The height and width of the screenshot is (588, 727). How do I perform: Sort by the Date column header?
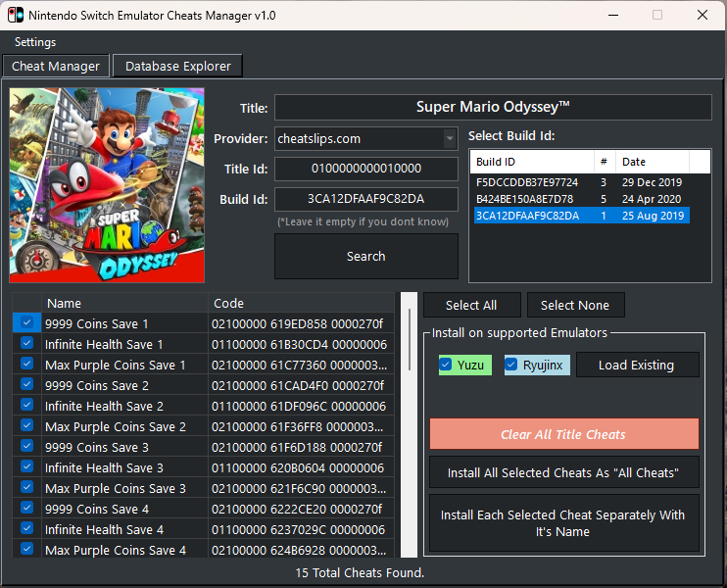[652, 162]
